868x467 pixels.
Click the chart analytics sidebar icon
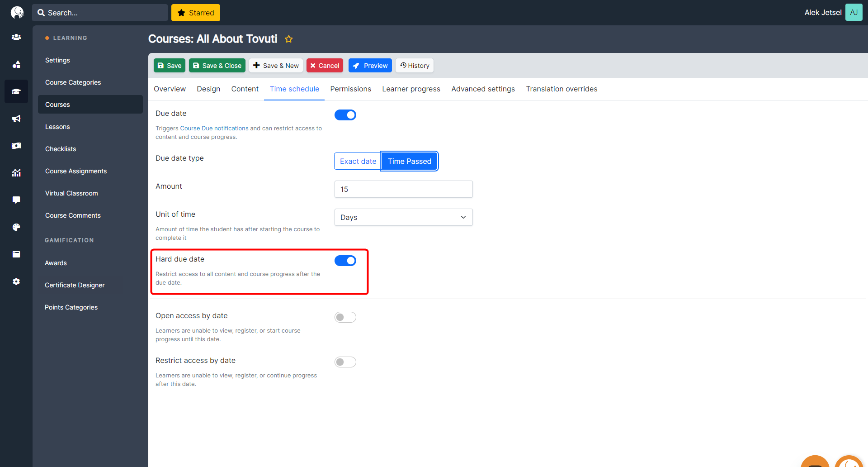point(16,173)
